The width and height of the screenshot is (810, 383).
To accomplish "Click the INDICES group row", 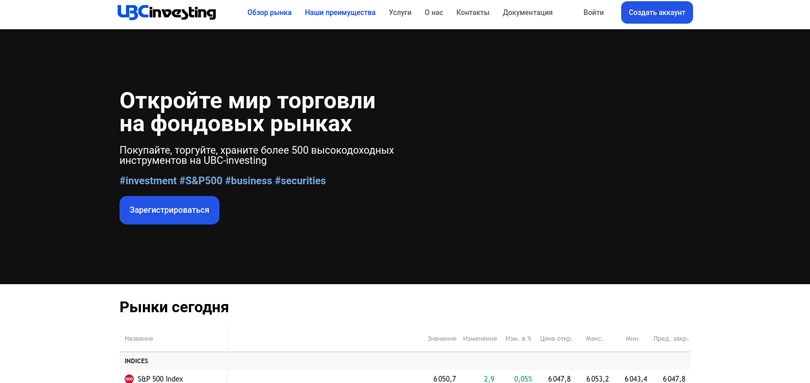I will click(x=404, y=361).
